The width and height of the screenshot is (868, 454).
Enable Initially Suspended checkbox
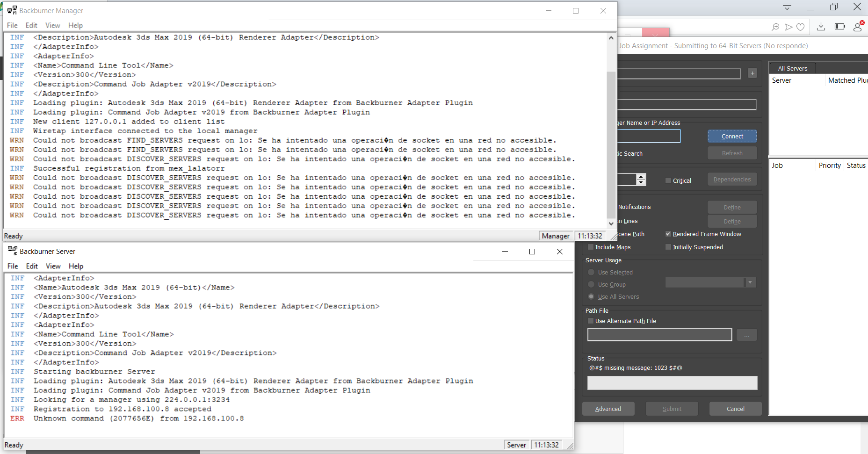click(668, 247)
